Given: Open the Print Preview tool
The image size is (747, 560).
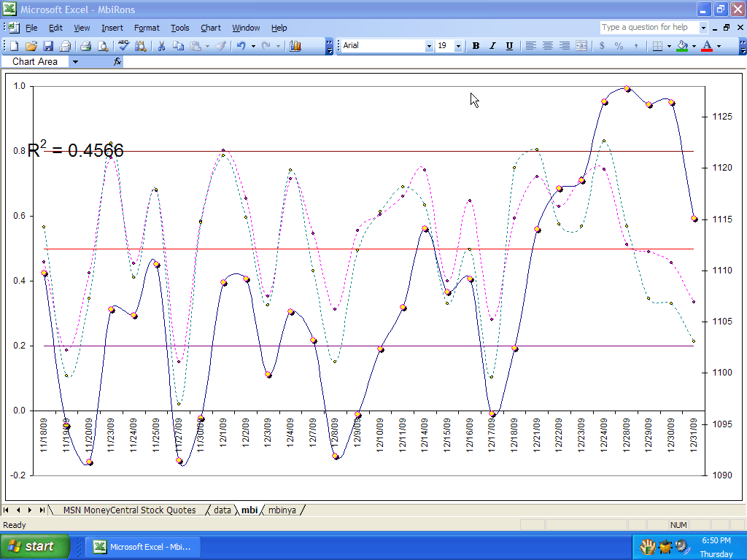Looking at the screenshot, I should point(103,46).
